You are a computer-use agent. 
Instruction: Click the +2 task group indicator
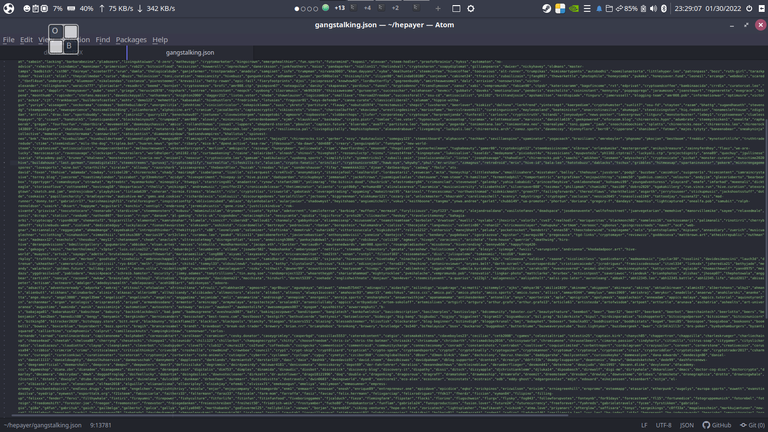click(x=395, y=8)
